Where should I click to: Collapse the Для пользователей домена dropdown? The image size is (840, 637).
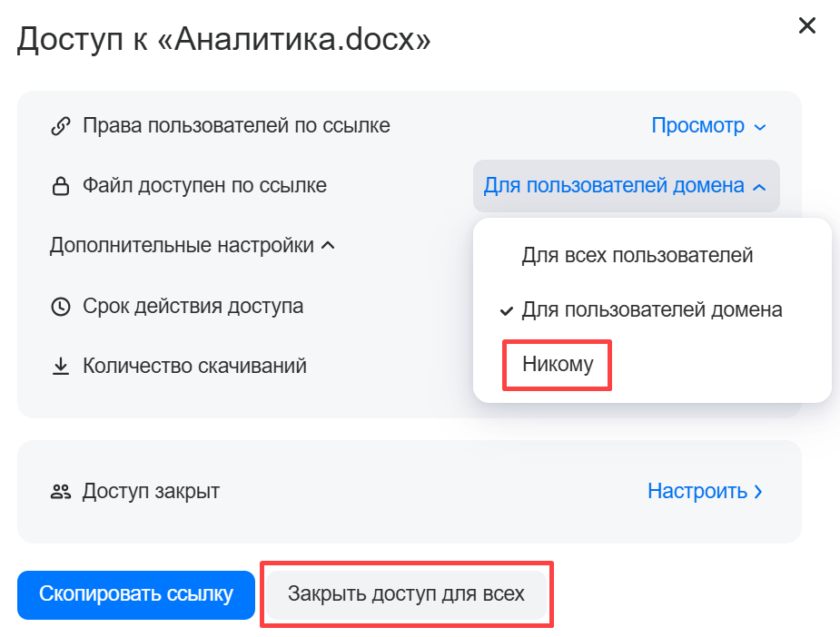(x=625, y=186)
